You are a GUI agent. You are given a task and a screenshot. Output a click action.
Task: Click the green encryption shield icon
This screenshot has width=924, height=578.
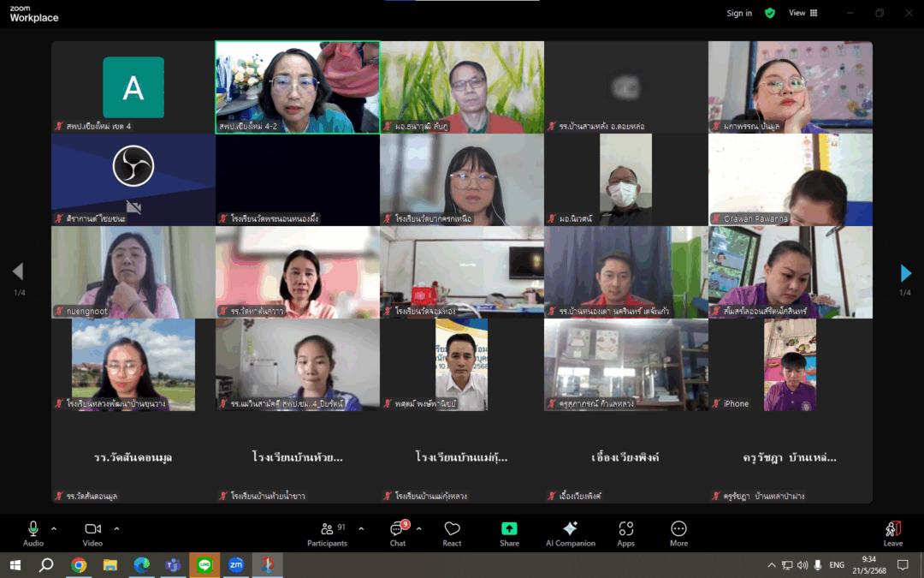pos(770,13)
